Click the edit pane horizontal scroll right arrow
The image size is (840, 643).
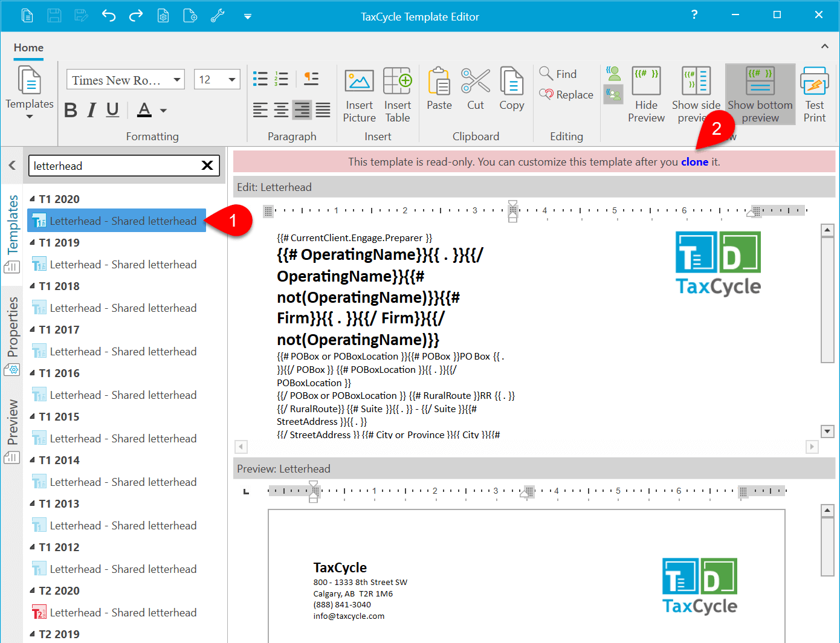pos(812,447)
